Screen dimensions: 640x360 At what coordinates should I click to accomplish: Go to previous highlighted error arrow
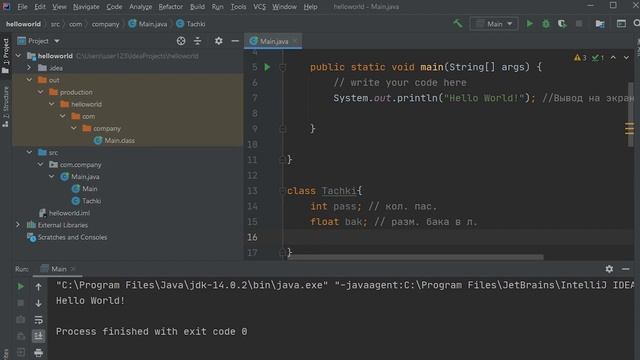[x=613, y=58]
